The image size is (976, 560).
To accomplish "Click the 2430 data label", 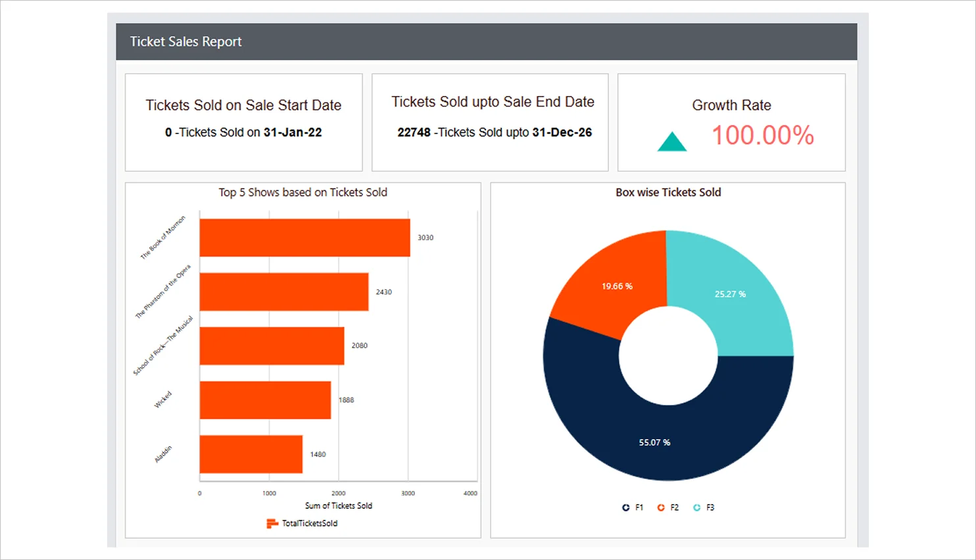I will pos(383,292).
